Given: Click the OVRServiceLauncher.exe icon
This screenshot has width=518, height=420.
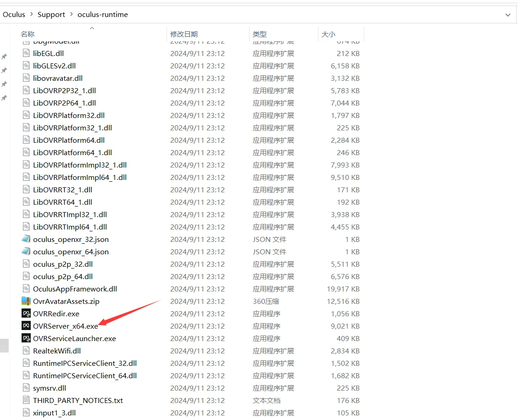Looking at the screenshot, I should 26,338.
